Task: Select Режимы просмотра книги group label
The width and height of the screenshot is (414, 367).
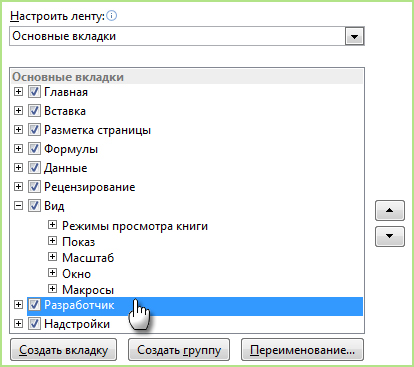Action: [135, 226]
